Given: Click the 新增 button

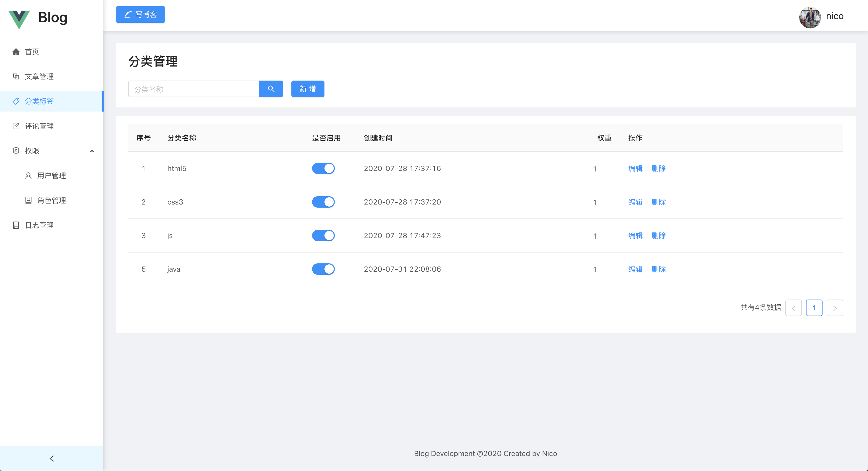Looking at the screenshot, I should 308,89.
